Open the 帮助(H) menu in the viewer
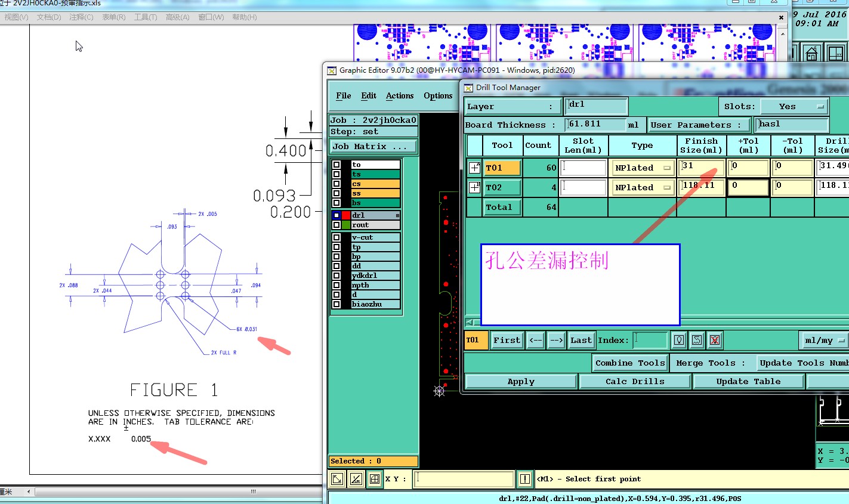This screenshot has height=504, width=849. pos(244,17)
